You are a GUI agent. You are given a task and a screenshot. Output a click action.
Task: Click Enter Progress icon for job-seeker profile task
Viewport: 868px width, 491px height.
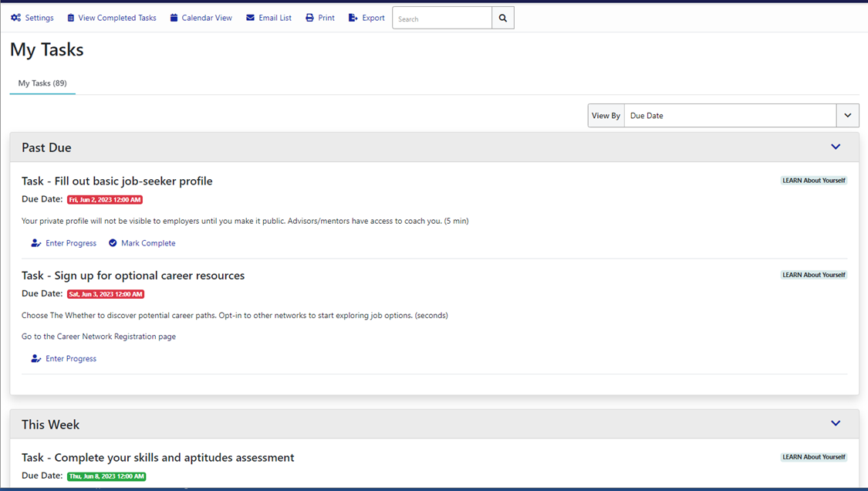(36, 243)
